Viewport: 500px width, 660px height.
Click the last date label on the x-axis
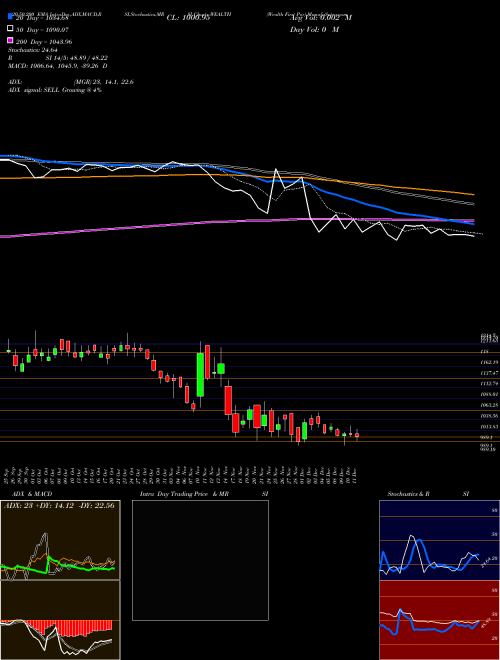pyautogui.click(x=356, y=476)
